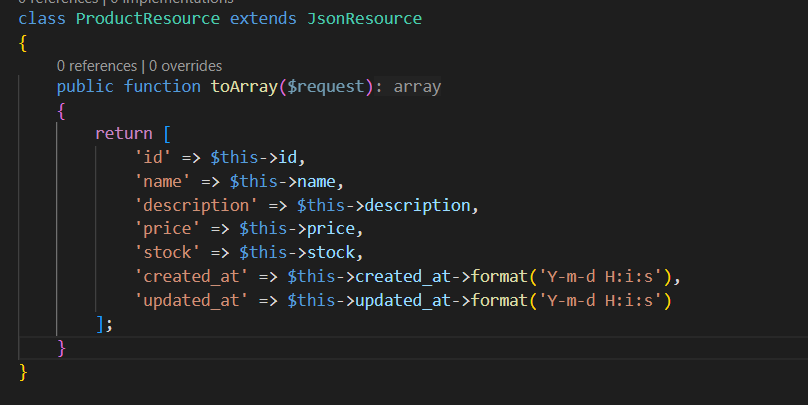Click the 'array' return type hint
This screenshot has width=808, height=405.
click(417, 87)
